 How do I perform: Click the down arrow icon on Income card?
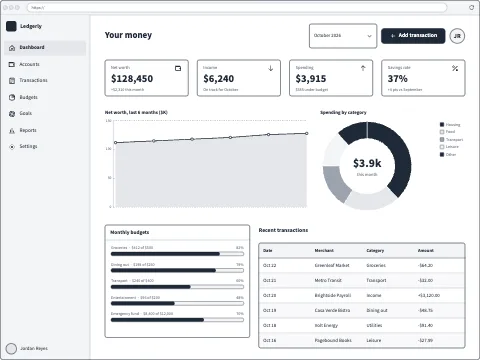click(270, 68)
